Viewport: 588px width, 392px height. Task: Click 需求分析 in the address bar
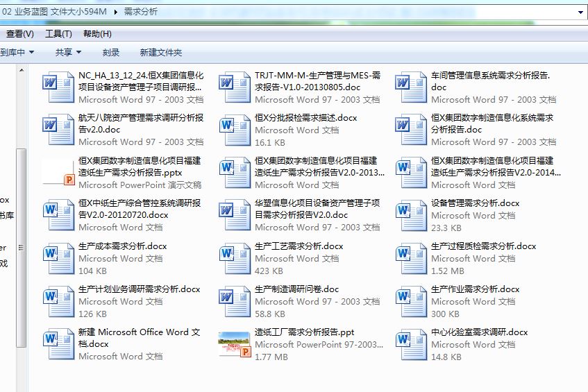[x=141, y=12]
